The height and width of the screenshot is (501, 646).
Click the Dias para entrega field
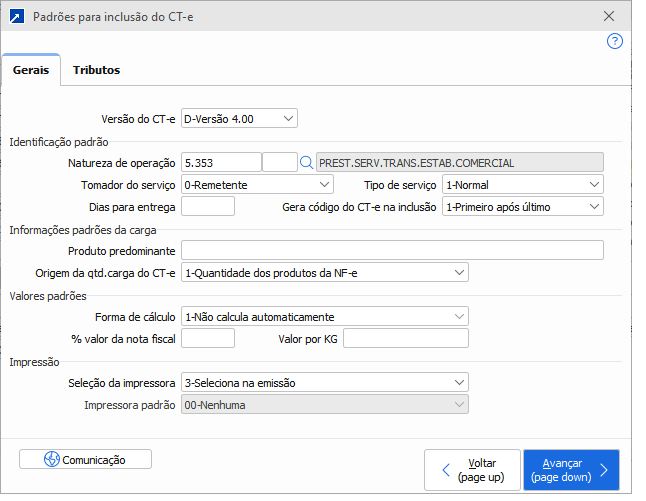[207, 207]
